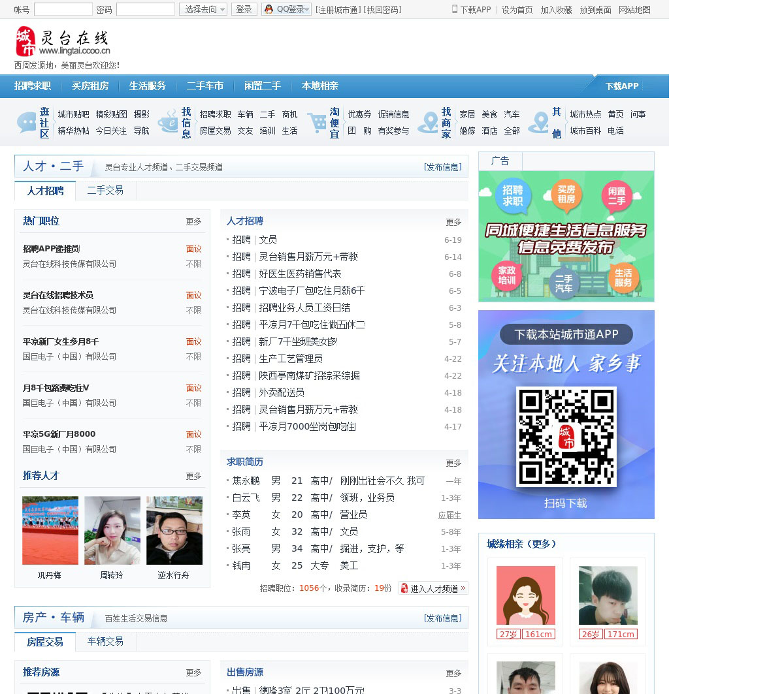Screen dimensions: 784x694
Task: Click into the 帐号 input field
Action: (63, 9)
